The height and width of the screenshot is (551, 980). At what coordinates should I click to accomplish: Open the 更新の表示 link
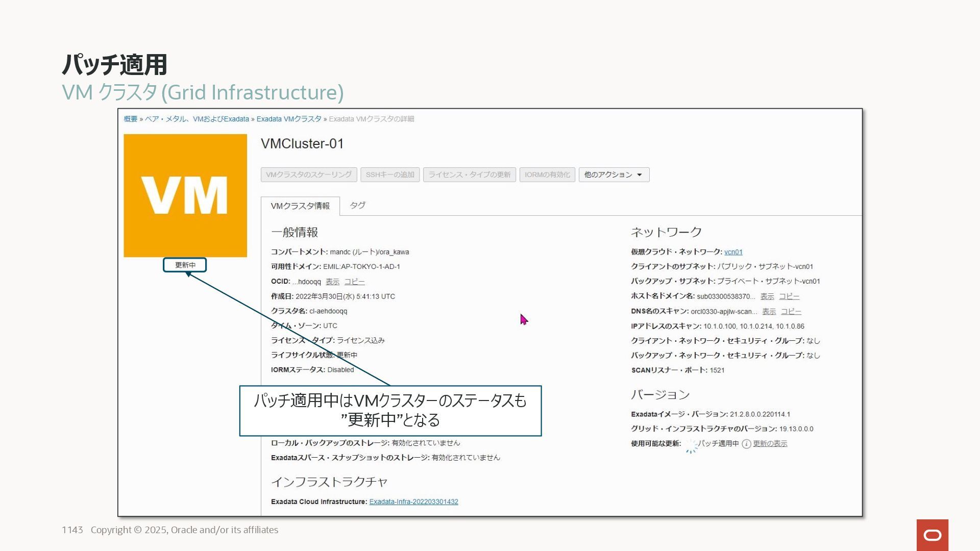pyautogui.click(x=770, y=444)
